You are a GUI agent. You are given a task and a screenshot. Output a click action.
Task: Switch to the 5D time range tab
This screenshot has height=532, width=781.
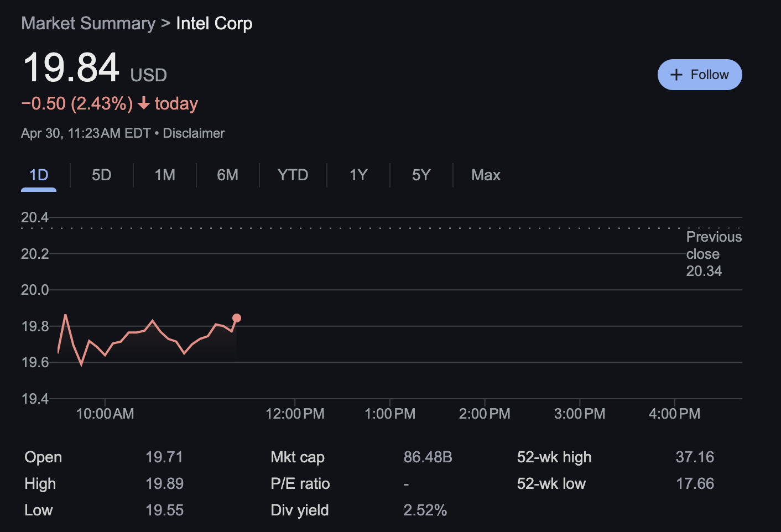102,175
